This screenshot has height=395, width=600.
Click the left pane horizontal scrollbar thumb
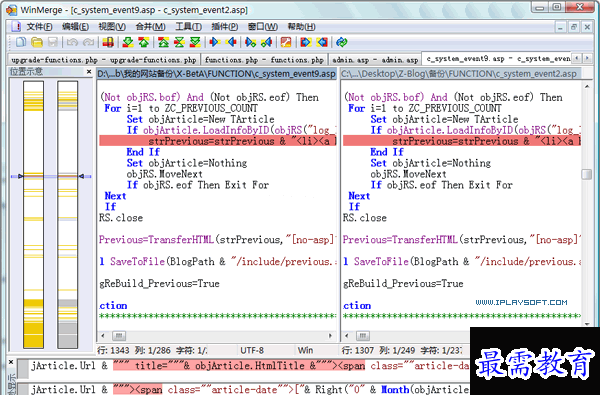click(119, 336)
